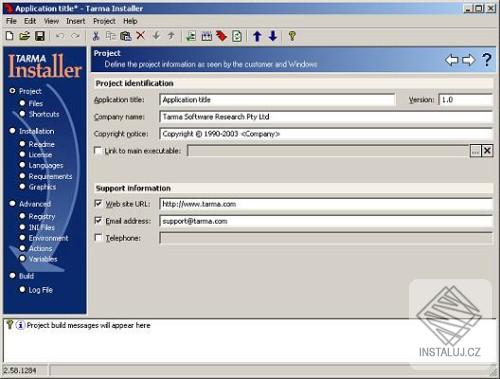Click the green refresh document icon
The height and width of the screenshot is (379, 500).
point(237,36)
